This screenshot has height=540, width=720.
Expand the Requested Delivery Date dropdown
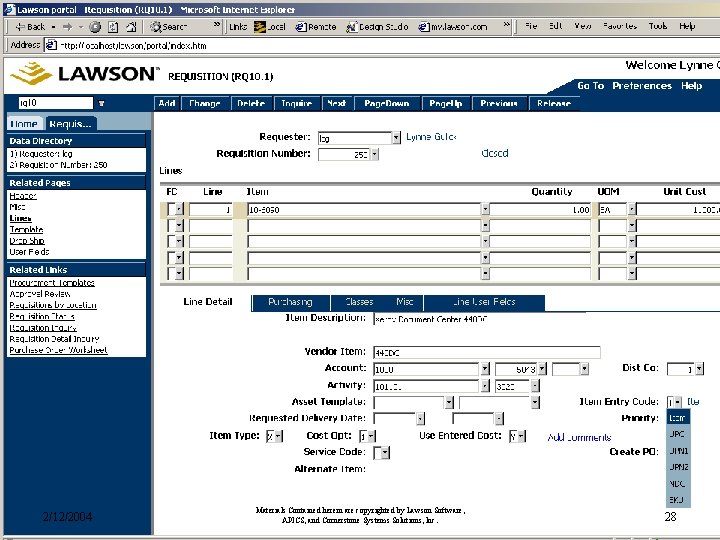420,418
